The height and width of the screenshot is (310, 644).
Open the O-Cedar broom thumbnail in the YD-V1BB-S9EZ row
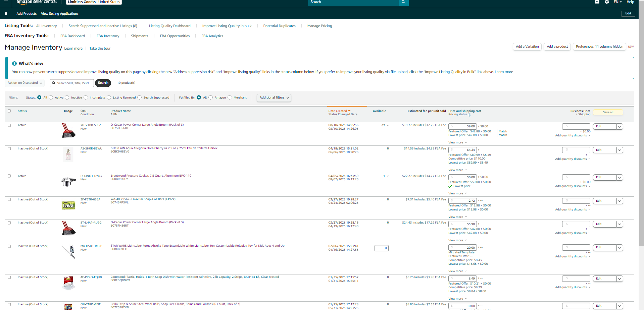coord(68,131)
